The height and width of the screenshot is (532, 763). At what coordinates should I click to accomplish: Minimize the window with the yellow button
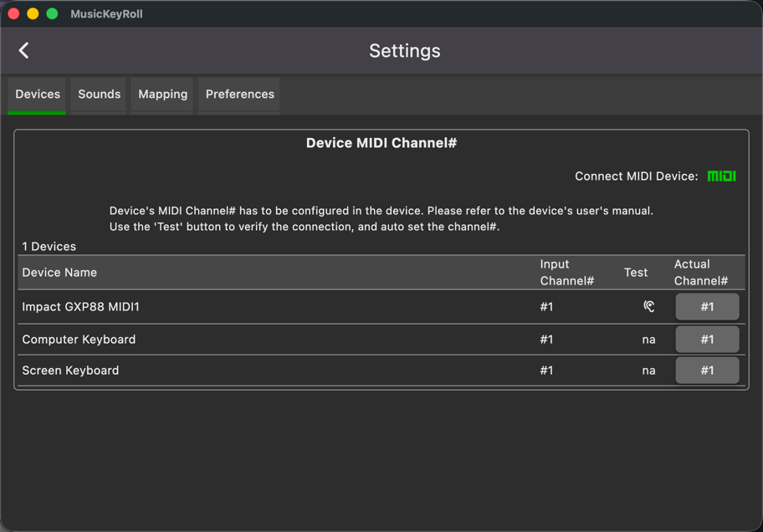tap(33, 14)
